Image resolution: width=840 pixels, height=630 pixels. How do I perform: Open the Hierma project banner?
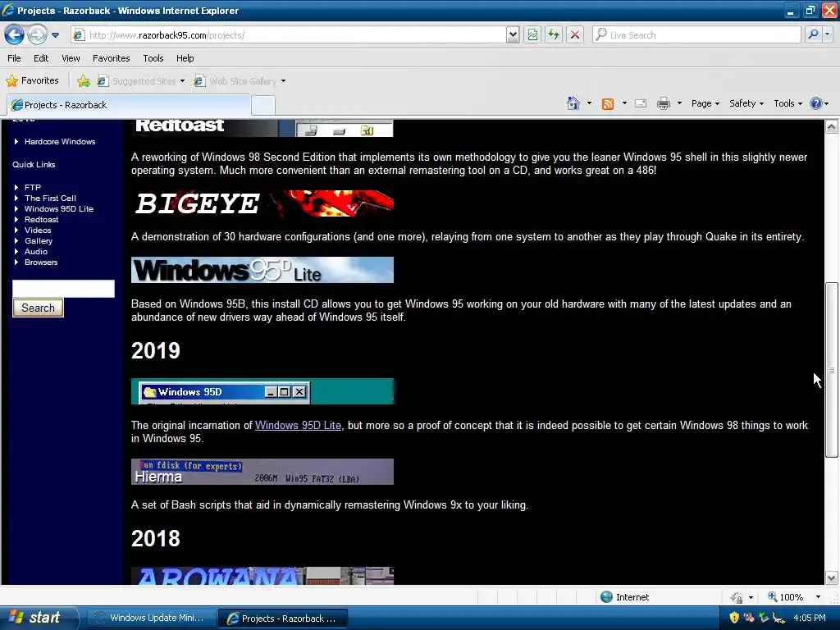(x=262, y=472)
